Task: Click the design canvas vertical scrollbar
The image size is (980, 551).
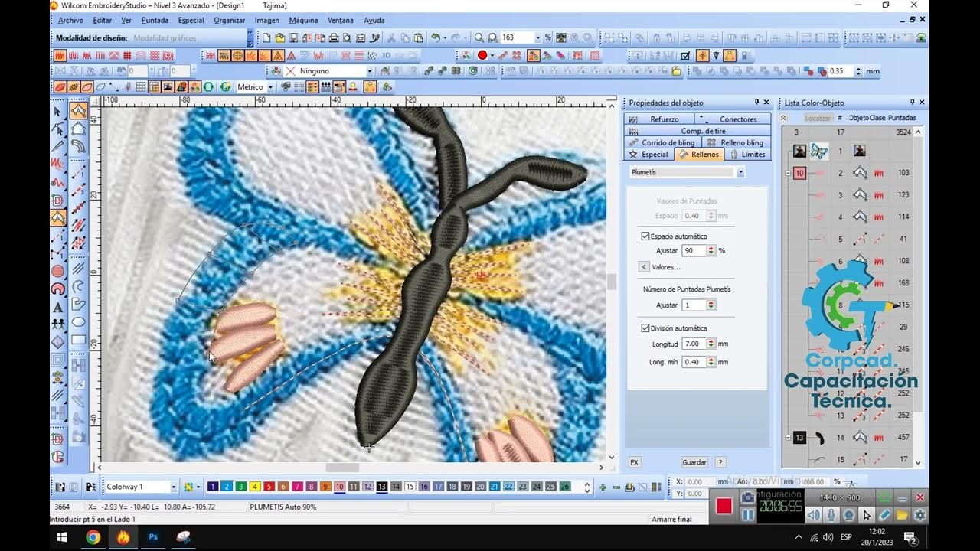Action: 611,283
